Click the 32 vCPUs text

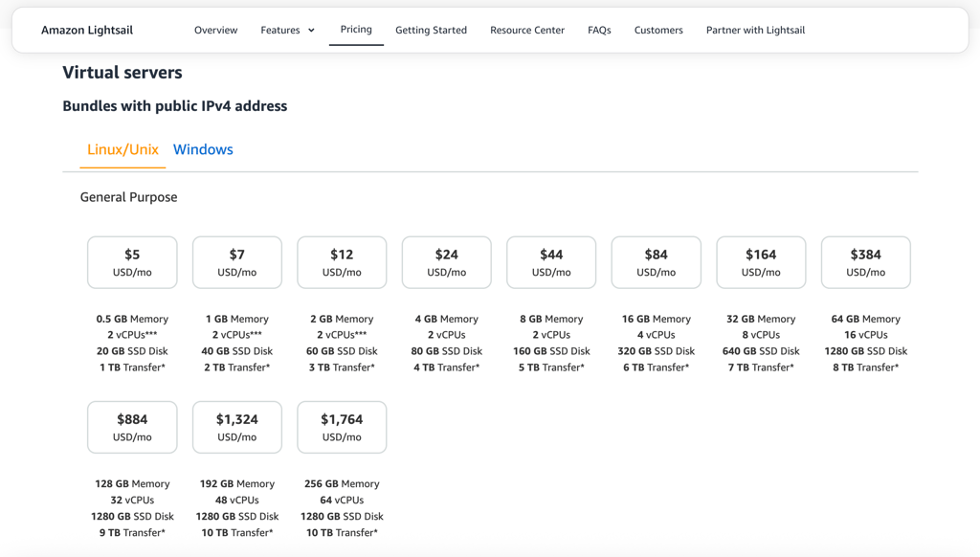(x=132, y=501)
